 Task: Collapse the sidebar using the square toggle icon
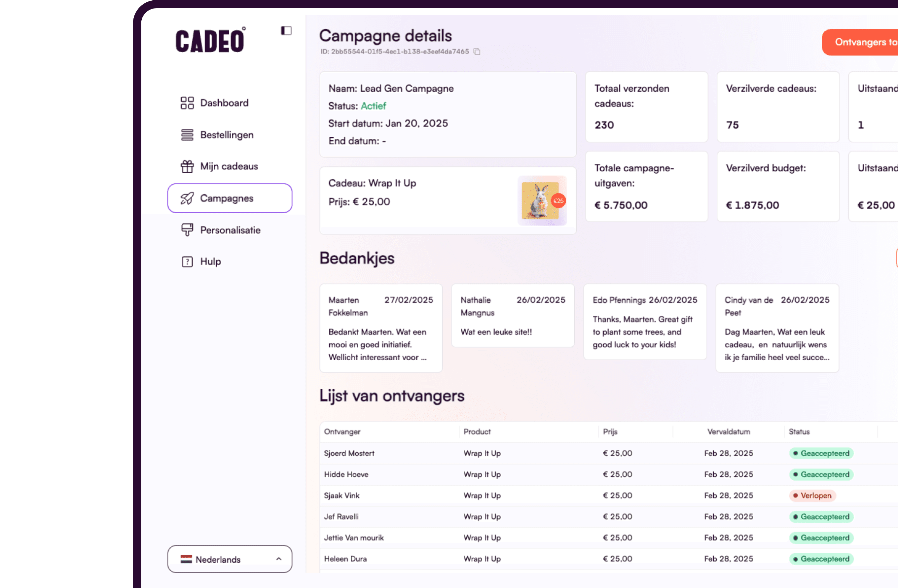pyautogui.click(x=286, y=30)
